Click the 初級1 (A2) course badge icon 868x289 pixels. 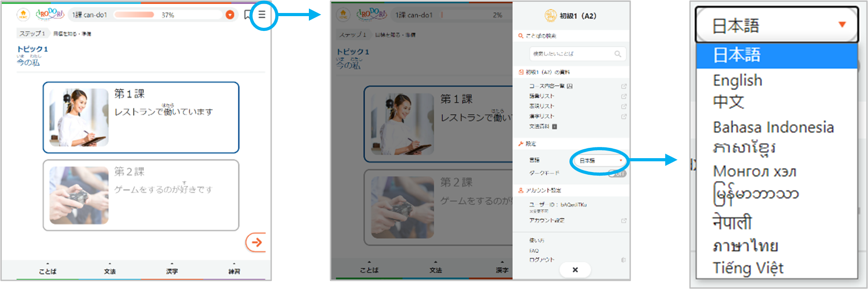click(x=550, y=16)
